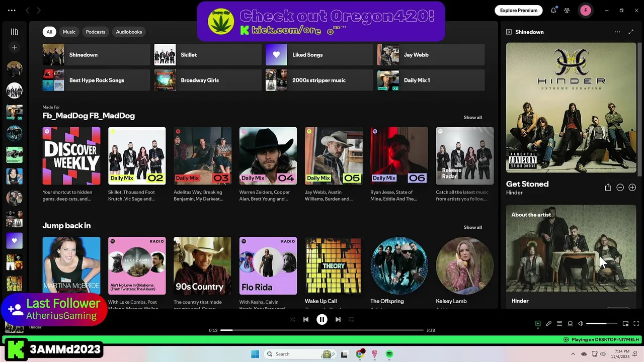Open the miniplayer icon
Image resolution: width=644 pixels, height=362 pixels.
625,324
